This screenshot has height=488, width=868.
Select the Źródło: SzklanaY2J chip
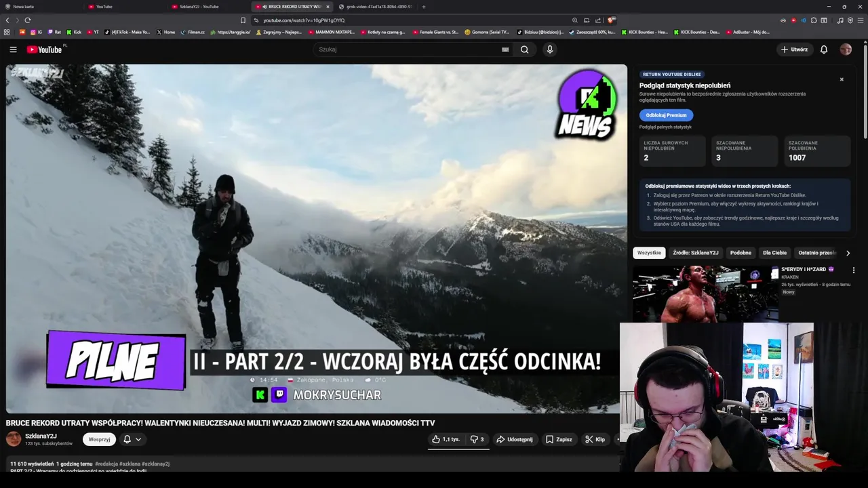point(695,253)
